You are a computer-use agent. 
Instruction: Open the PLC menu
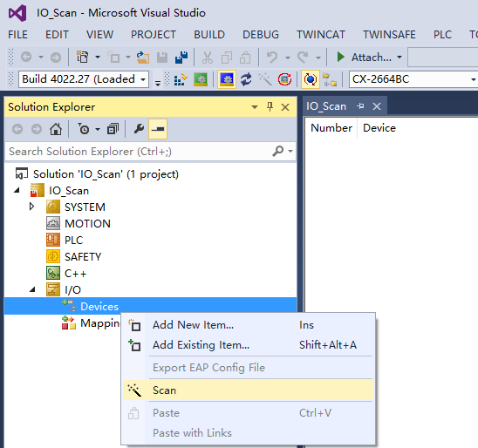pyautogui.click(x=442, y=34)
